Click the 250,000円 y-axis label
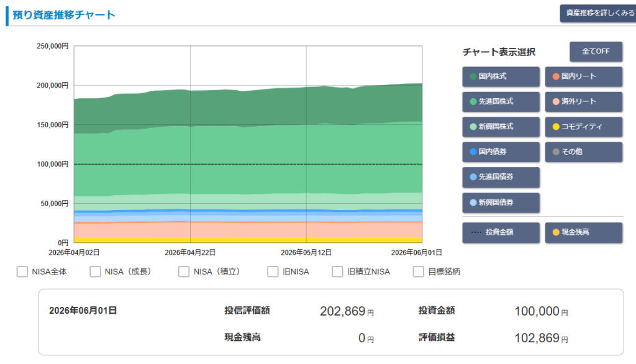The image size is (636, 364). (52, 46)
